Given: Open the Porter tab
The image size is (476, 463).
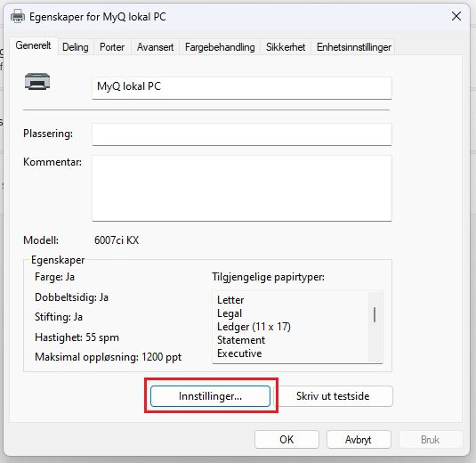Looking at the screenshot, I should click(x=112, y=47).
